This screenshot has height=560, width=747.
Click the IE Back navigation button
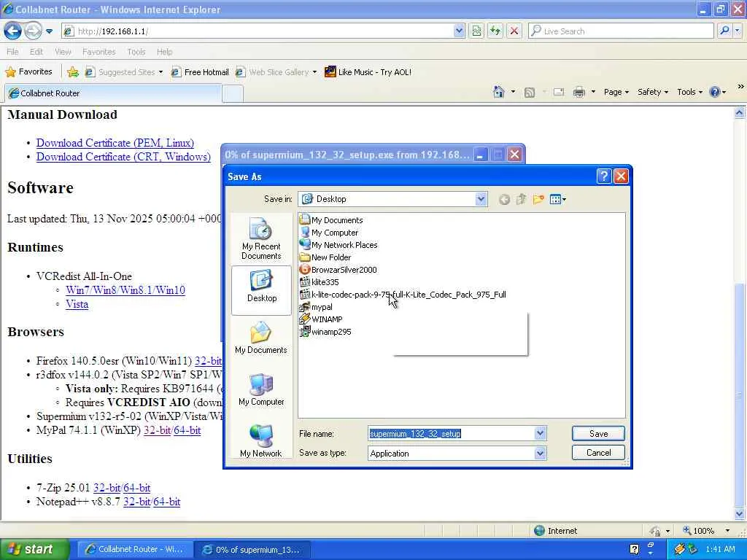click(x=13, y=31)
